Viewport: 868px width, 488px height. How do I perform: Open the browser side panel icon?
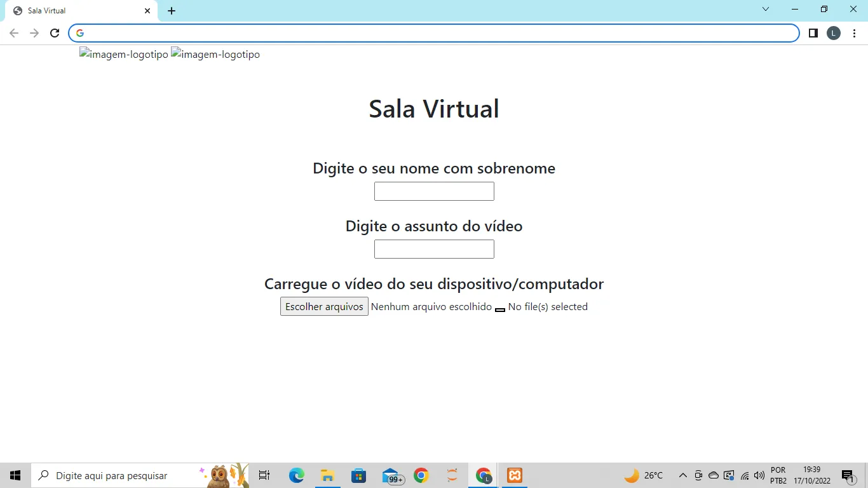pyautogui.click(x=813, y=33)
